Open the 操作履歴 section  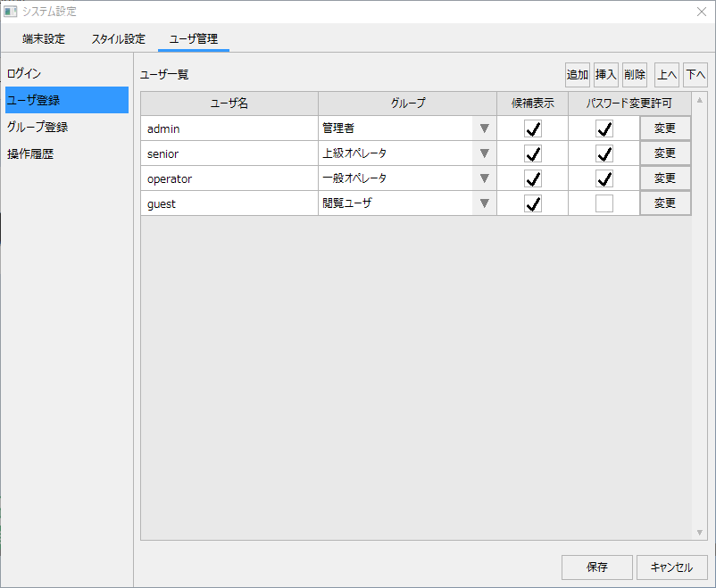[x=29, y=153]
